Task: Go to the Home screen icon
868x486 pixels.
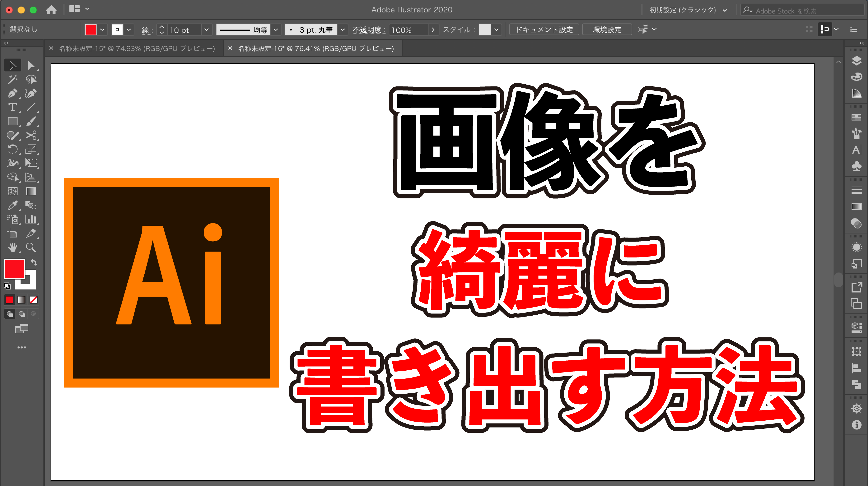Action: pos(51,10)
